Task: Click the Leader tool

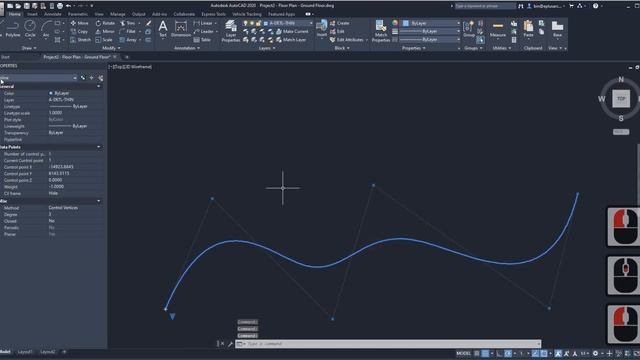Action: [203, 31]
